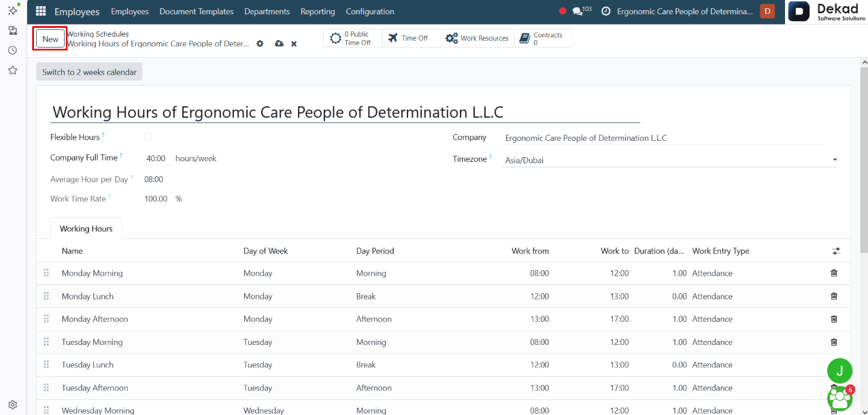868x415 pixels.
Task: Click the Work from column header
Action: click(x=530, y=251)
